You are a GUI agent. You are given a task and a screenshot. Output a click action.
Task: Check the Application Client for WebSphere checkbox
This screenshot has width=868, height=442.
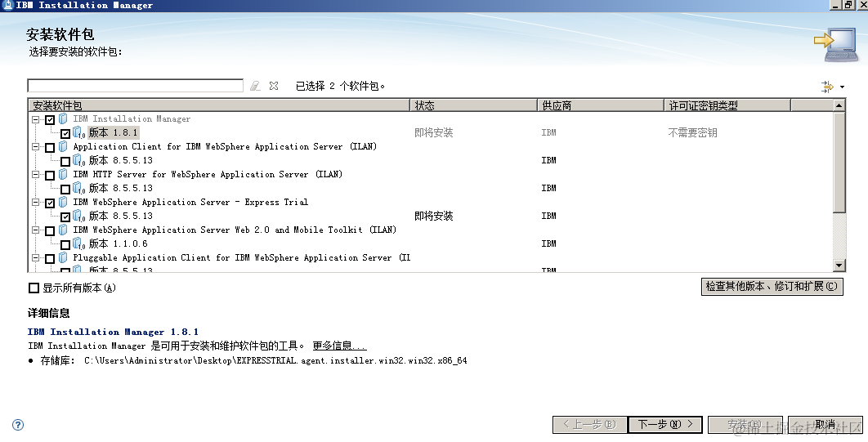50,147
